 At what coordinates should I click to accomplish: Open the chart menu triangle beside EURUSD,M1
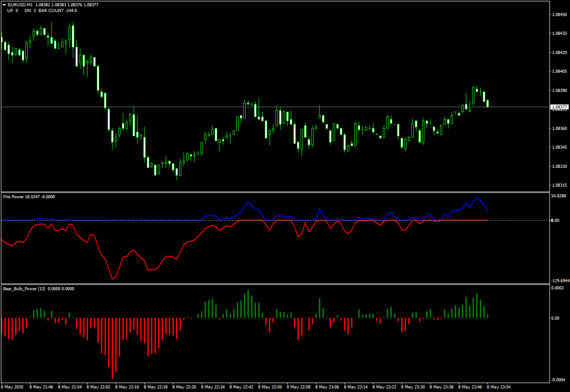point(4,4)
